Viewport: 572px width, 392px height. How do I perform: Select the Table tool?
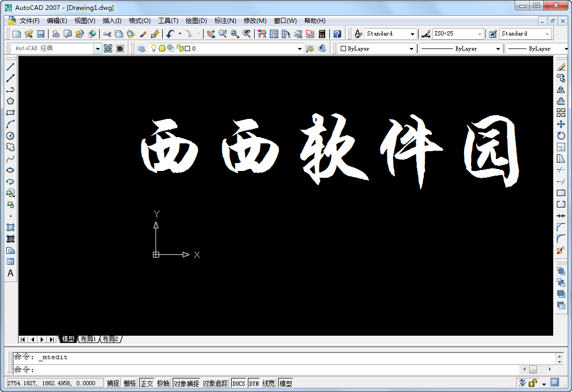pyautogui.click(x=10, y=262)
